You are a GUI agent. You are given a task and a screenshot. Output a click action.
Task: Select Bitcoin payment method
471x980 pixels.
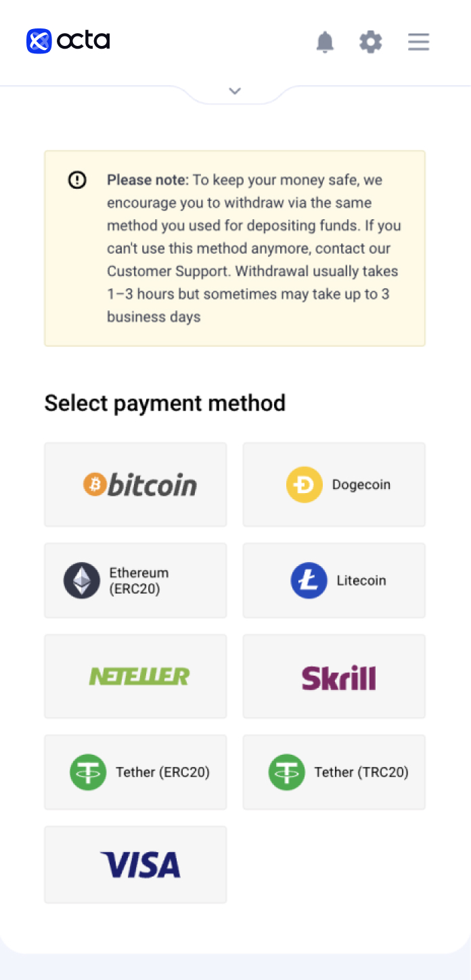coord(135,484)
